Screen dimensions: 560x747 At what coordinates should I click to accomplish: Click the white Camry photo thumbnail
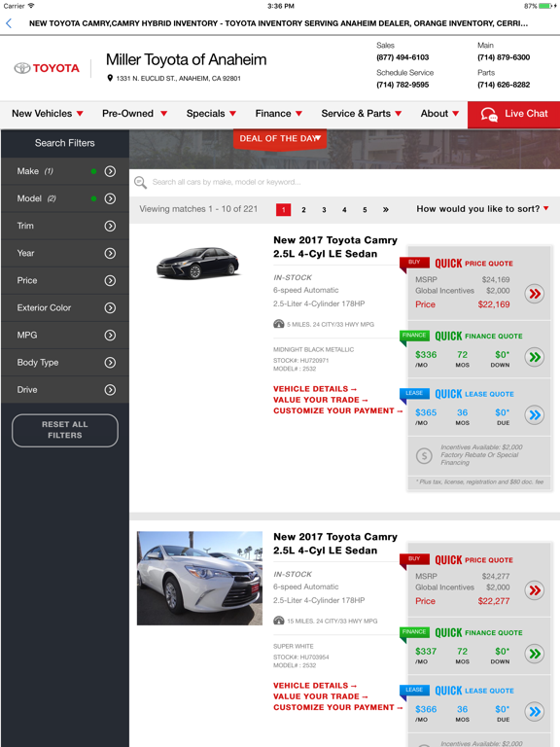(x=199, y=579)
